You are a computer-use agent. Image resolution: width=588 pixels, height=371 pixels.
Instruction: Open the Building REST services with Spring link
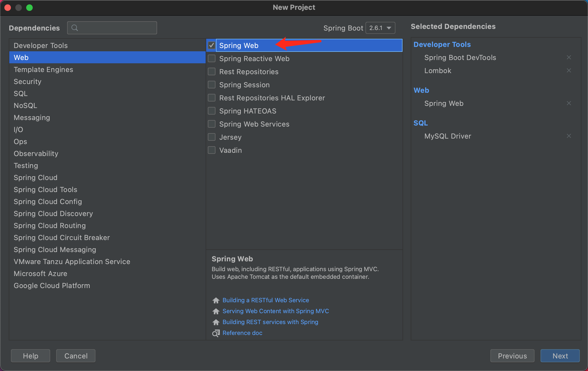coord(270,322)
